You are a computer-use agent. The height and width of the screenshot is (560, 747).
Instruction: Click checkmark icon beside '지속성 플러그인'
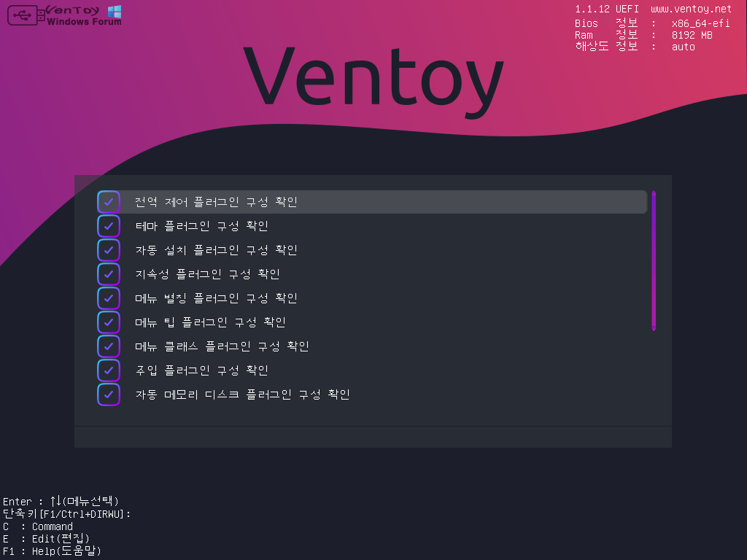pyautogui.click(x=109, y=274)
